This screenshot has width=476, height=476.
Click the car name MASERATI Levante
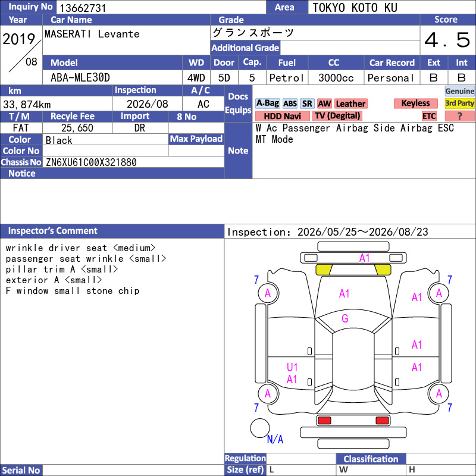[92, 34]
